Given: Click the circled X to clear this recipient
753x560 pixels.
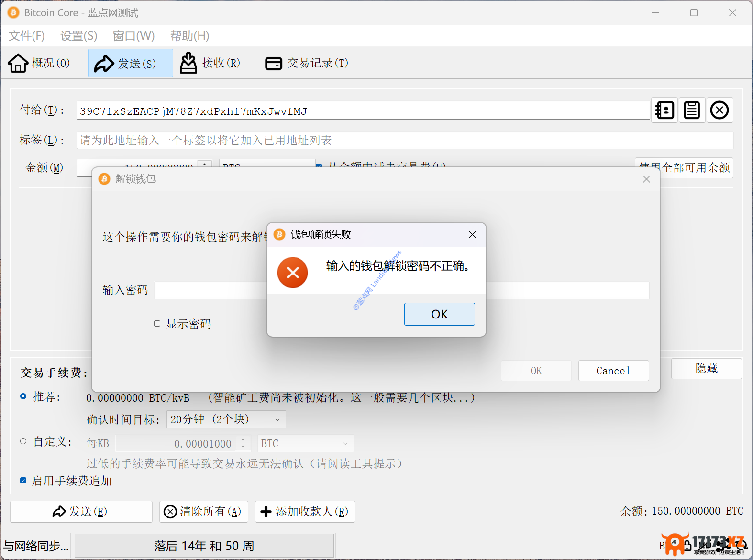Looking at the screenshot, I should (x=720, y=110).
